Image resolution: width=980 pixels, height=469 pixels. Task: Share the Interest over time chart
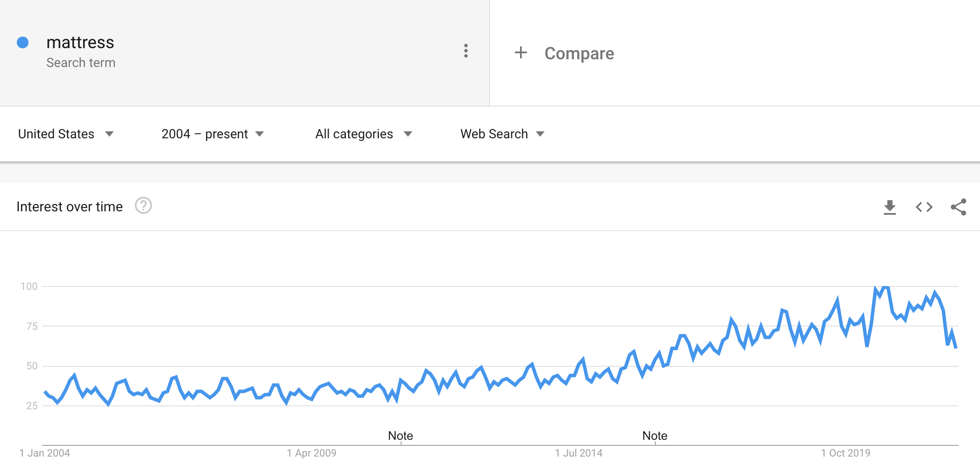(959, 207)
